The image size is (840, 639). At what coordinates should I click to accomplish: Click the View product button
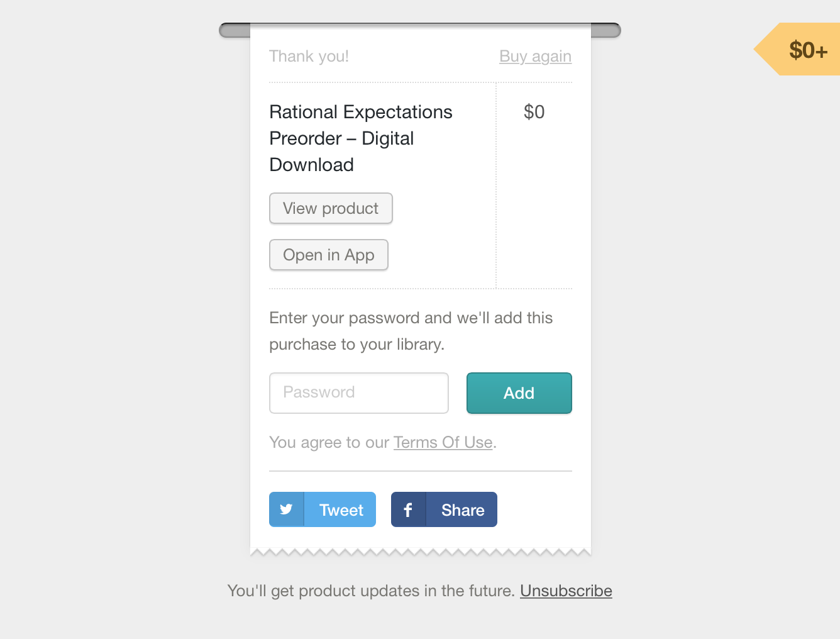(331, 208)
